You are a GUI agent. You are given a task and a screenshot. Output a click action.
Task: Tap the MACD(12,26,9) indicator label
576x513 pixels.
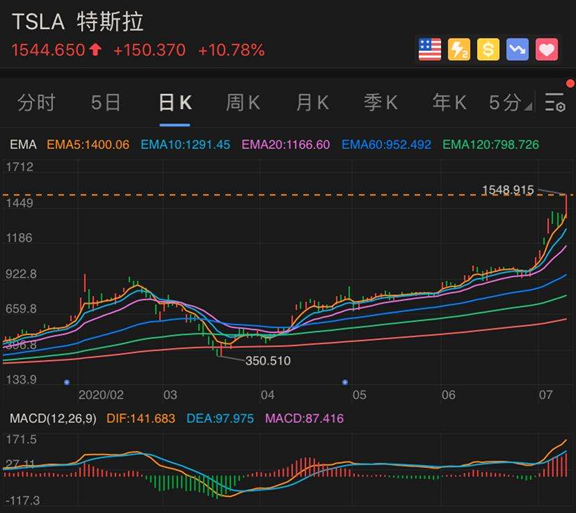pyautogui.click(x=53, y=418)
